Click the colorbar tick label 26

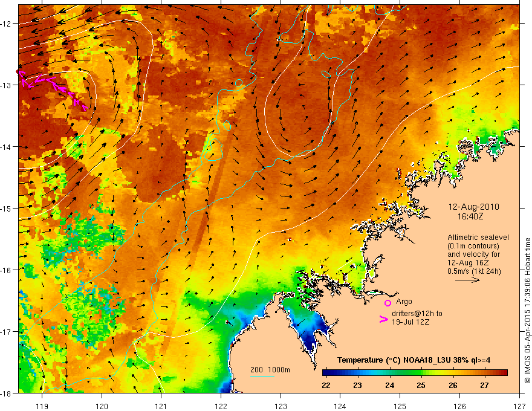[453, 385]
